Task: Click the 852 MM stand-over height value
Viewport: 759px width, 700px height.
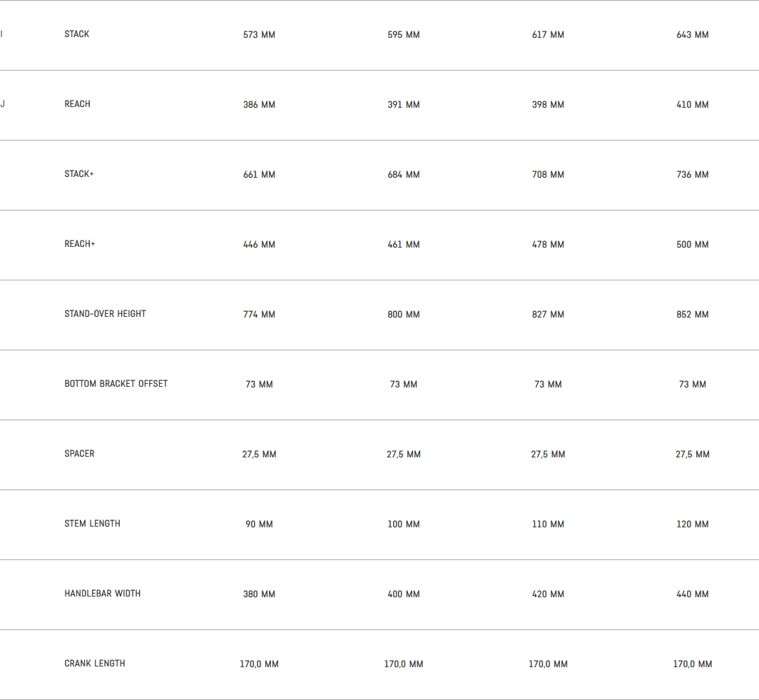Action: tap(693, 315)
